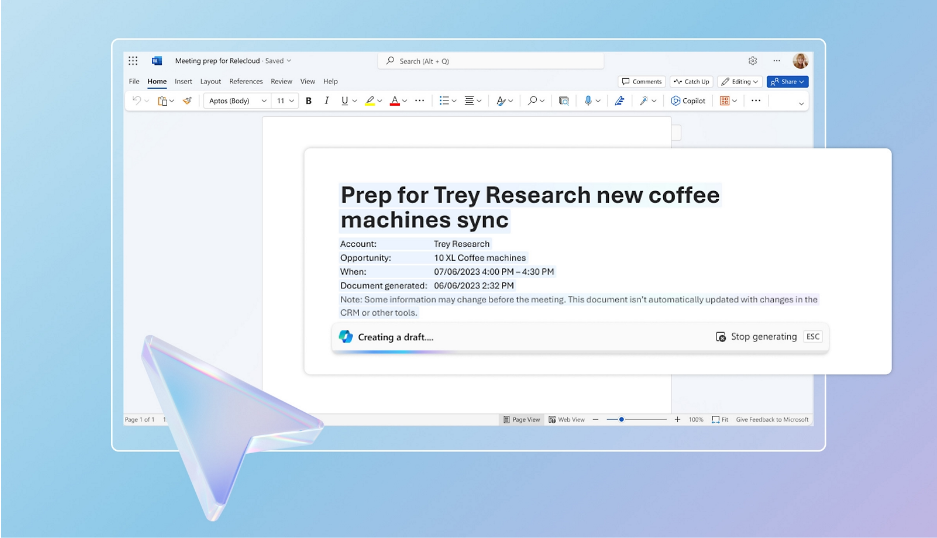This screenshot has height=538, width=937.
Task: Apply the yellow text highlight color
Action: tap(370, 100)
